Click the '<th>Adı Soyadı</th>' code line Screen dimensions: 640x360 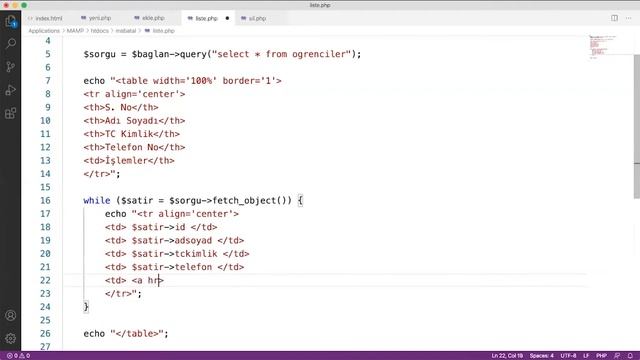click(134, 121)
